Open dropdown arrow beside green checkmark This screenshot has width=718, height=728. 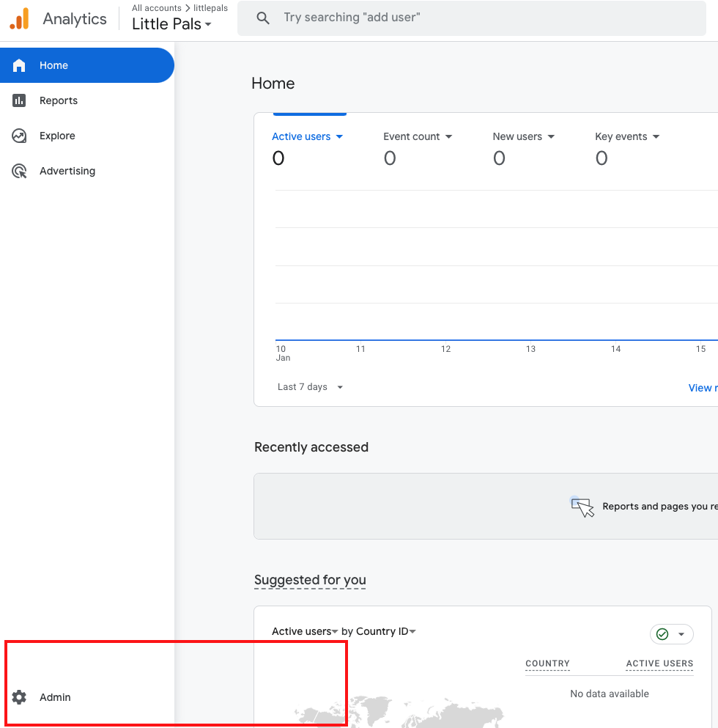click(x=681, y=634)
